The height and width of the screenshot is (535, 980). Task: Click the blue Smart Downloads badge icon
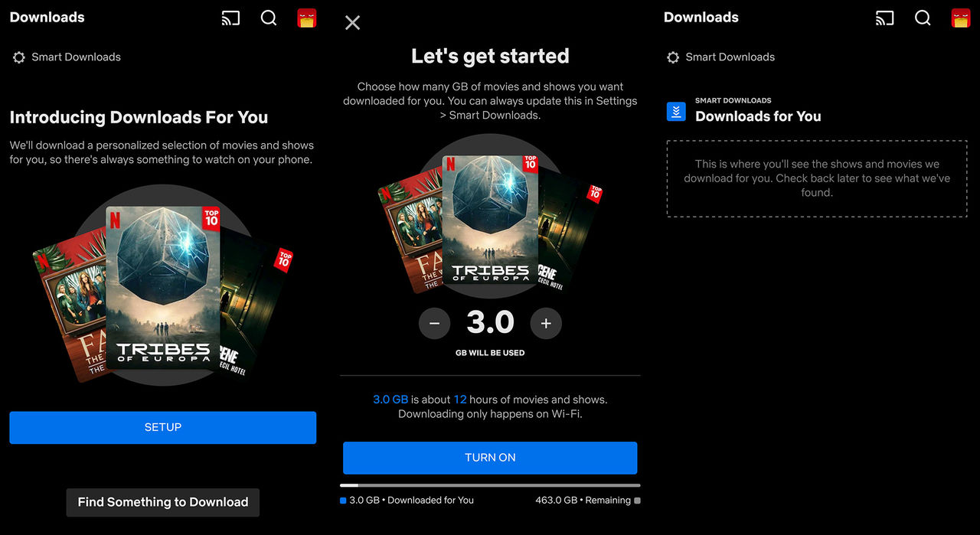[675, 111]
